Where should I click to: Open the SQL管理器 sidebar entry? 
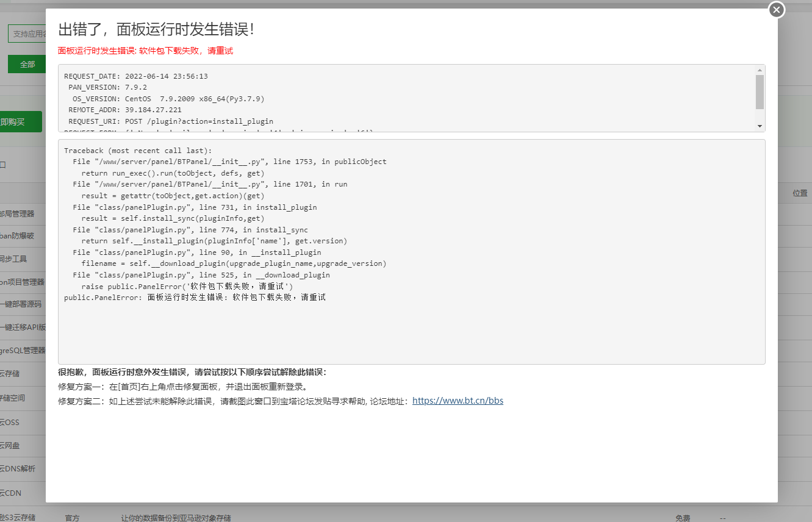(22, 350)
